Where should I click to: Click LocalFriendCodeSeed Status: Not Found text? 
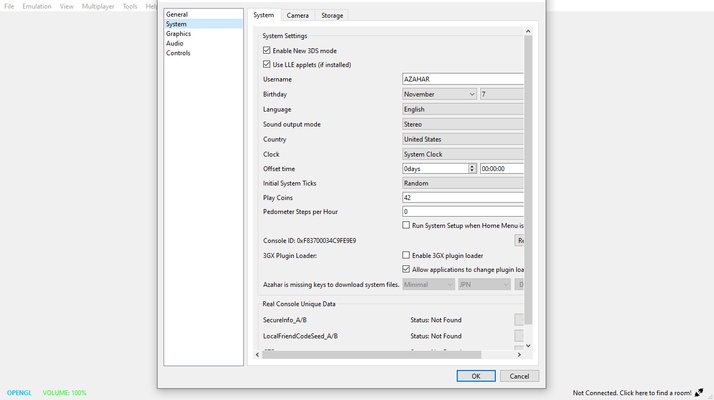(436, 336)
